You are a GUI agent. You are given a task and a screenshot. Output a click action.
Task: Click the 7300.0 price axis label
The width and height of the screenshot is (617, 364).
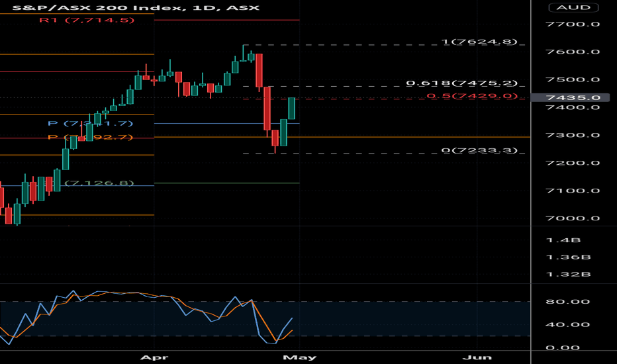click(573, 135)
